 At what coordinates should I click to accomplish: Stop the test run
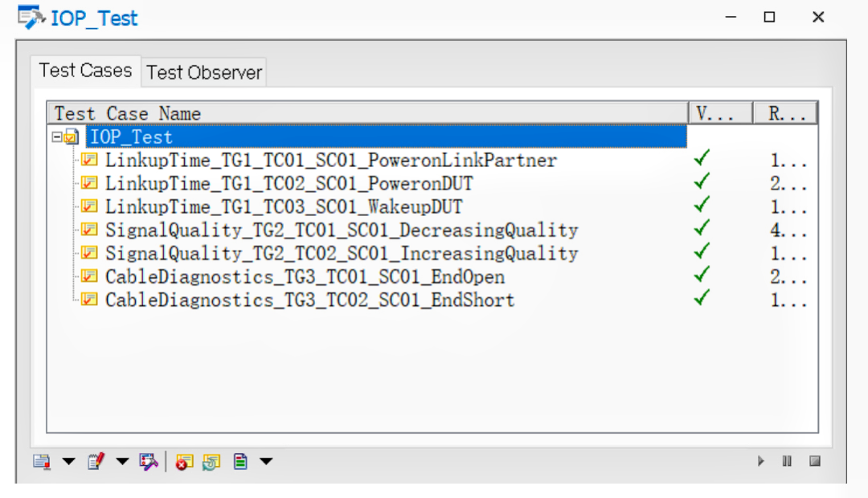click(x=814, y=462)
